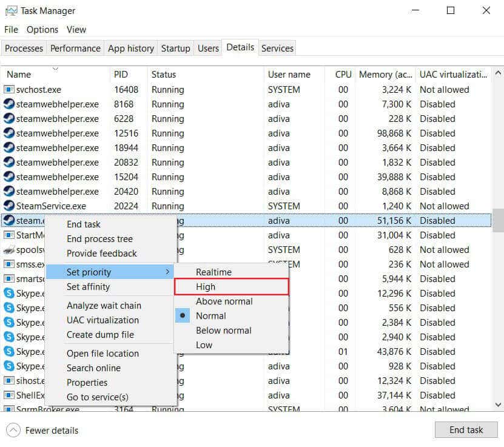Click the End task button at bottom right

[x=466, y=429]
